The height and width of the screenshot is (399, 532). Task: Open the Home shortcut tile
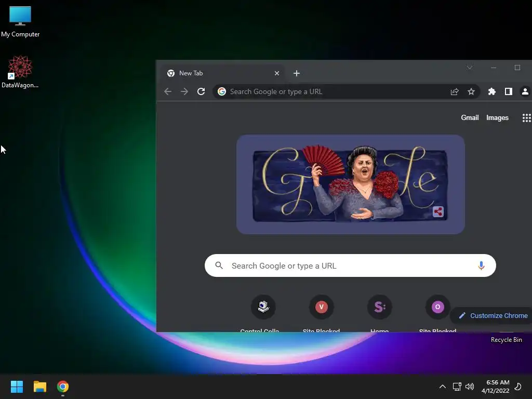pos(380,314)
